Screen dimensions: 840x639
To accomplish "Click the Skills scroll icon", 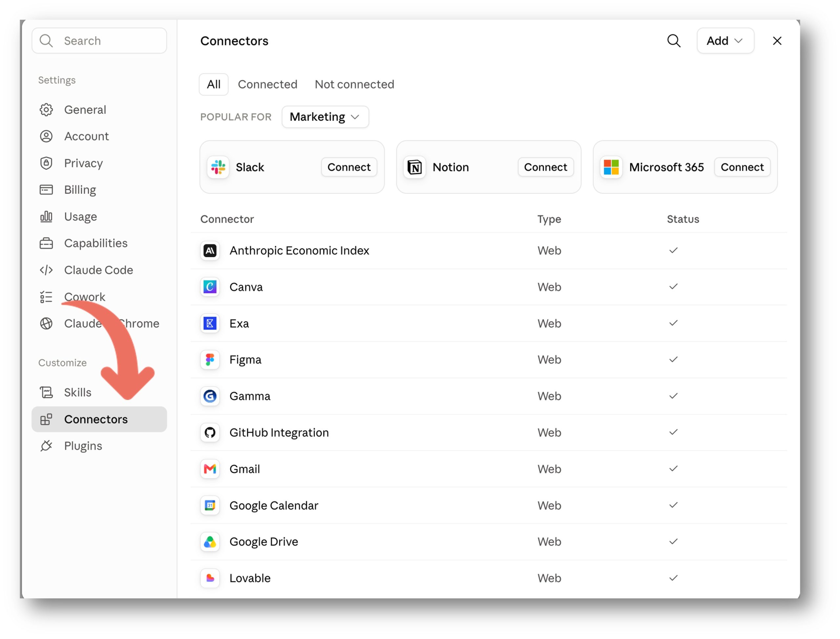I will point(46,392).
